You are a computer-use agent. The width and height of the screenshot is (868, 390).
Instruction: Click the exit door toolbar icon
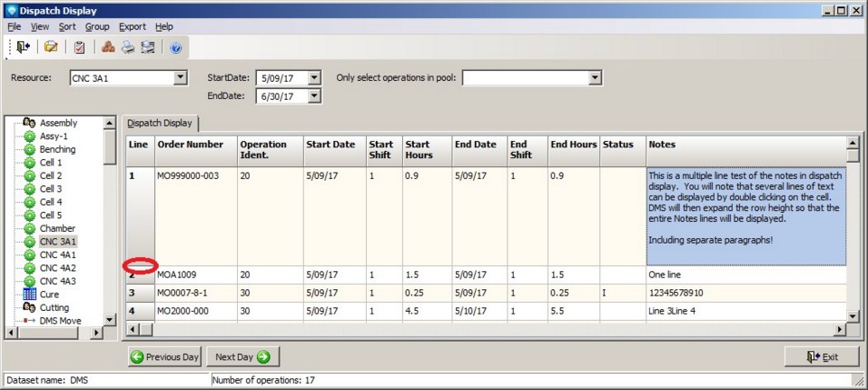24,47
